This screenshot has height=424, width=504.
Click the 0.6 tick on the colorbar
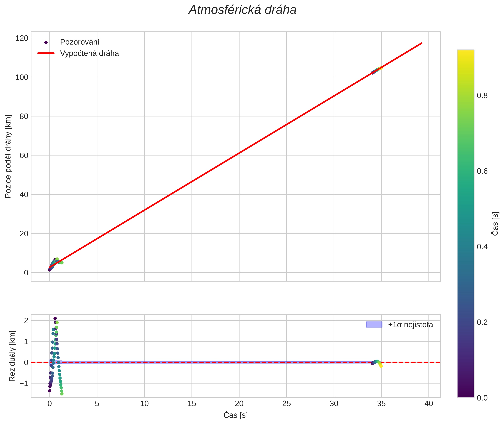482,171
